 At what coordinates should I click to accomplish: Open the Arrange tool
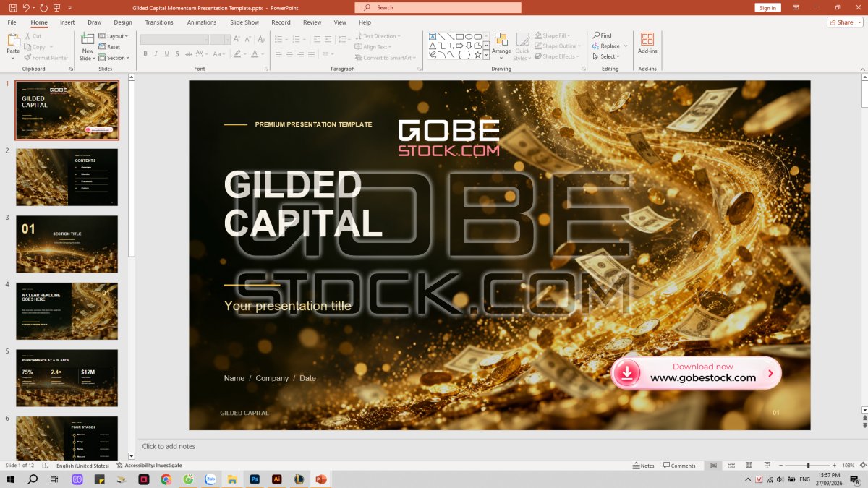pyautogui.click(x=501, y=46)
